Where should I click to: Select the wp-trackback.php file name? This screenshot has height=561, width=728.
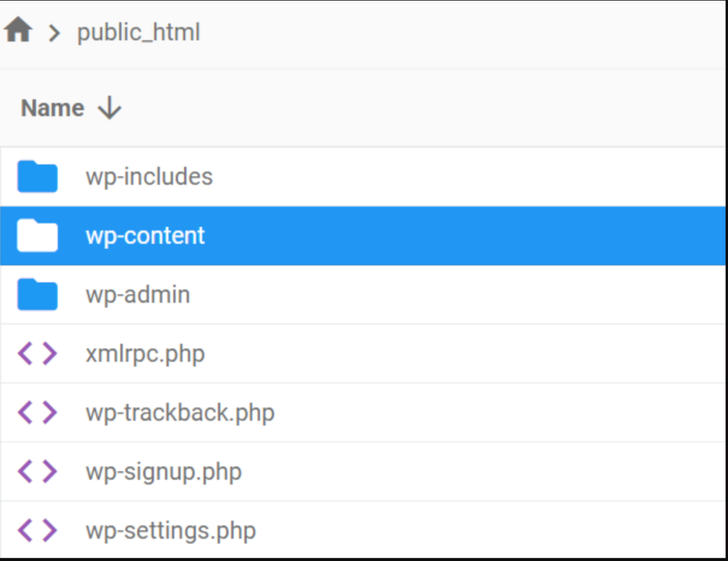[180, 412]
